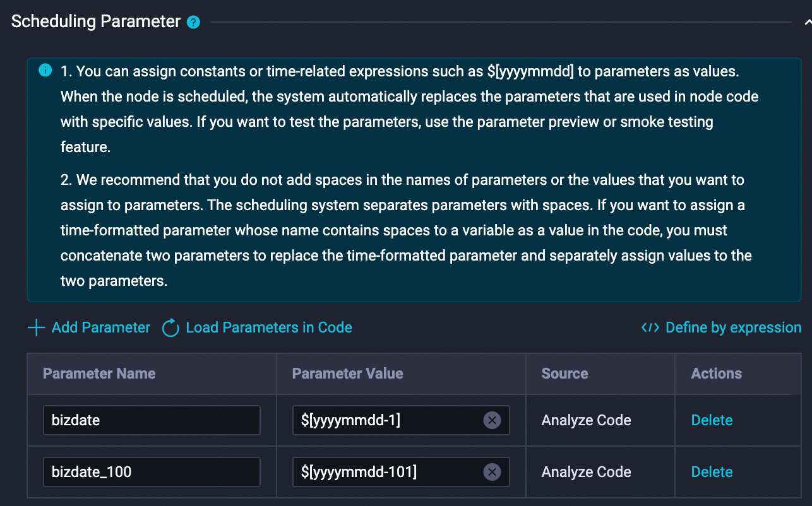Click into the $[yyyymmdd-101] value field

tap(385, 472)
